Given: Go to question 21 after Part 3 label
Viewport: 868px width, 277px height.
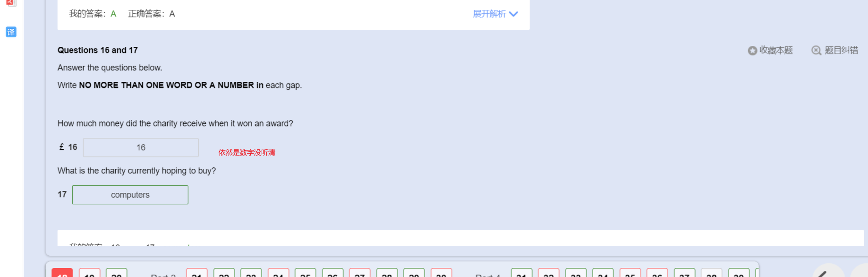Looking at the screenshot, I should coord(197,273).
